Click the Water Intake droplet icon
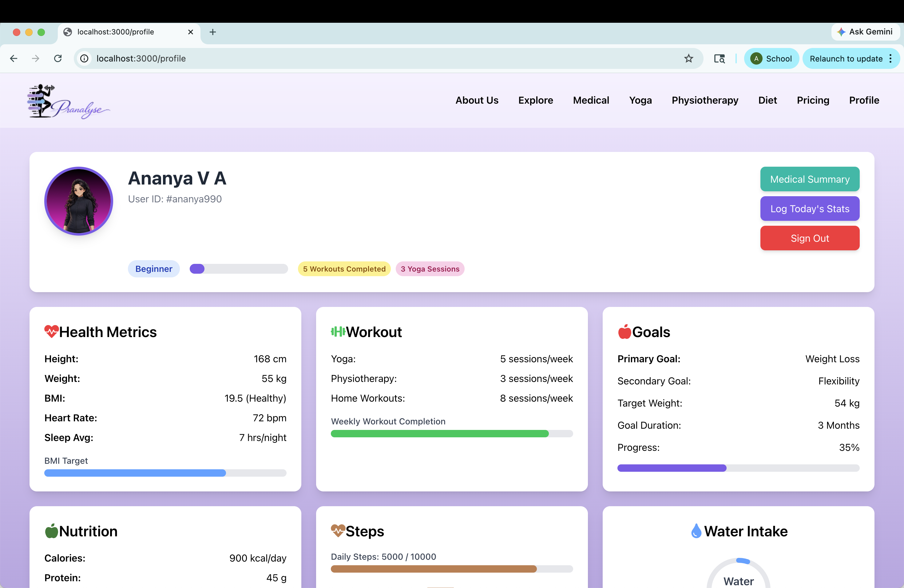Screen dimensions: 904x588 (x=696, y=531)
